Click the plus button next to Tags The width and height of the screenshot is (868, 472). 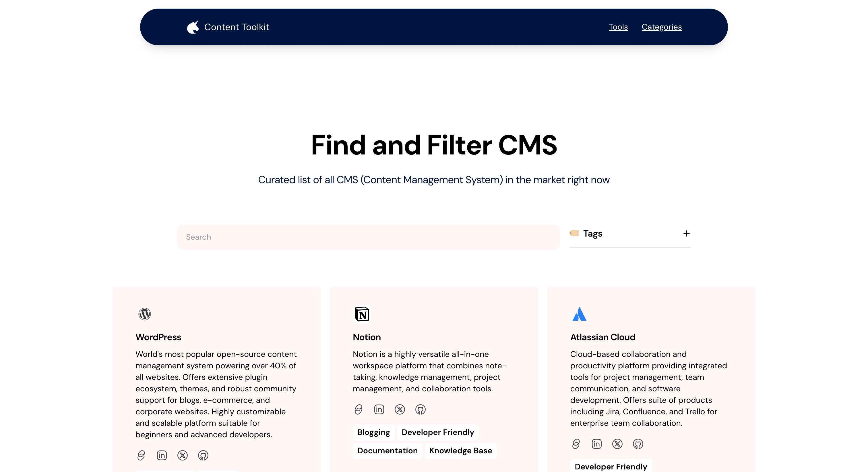686,233
